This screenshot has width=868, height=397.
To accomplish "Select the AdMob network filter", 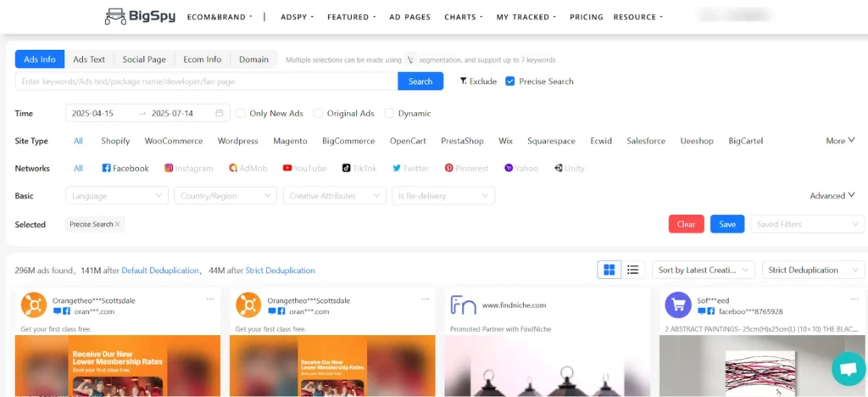I will coord(248,168).
